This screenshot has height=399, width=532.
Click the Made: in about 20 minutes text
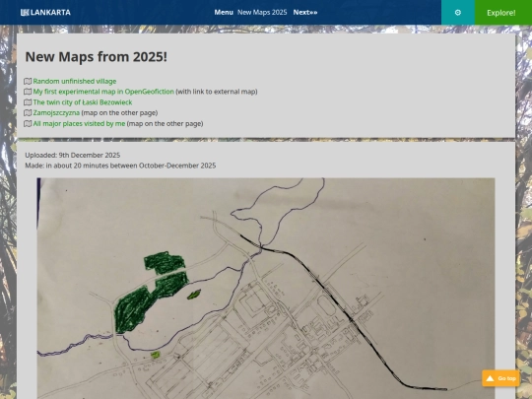coord(120,166)
